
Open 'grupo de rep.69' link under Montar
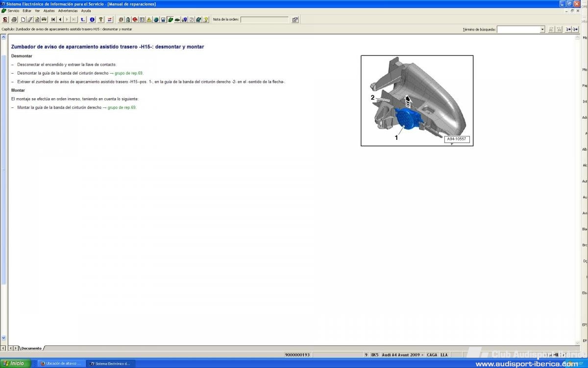point(122,107)
